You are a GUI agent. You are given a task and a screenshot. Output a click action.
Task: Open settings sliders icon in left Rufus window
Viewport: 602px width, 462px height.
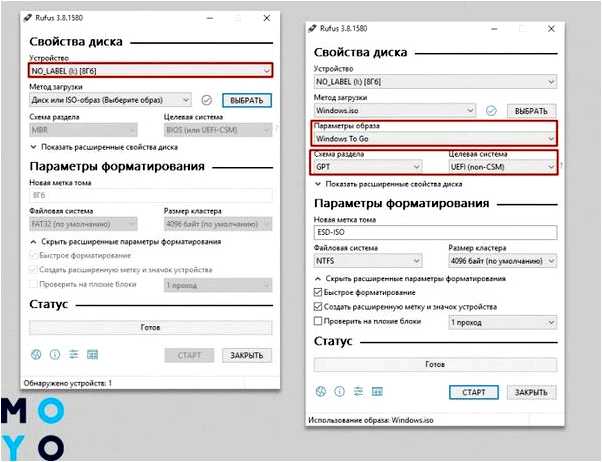tap(74, 354)
